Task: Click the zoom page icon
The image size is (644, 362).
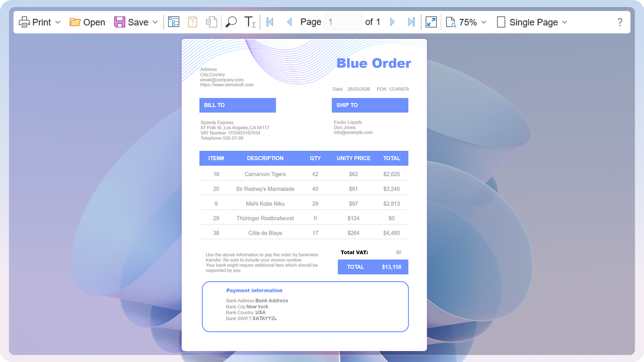Action: click(x=450, y=22)
